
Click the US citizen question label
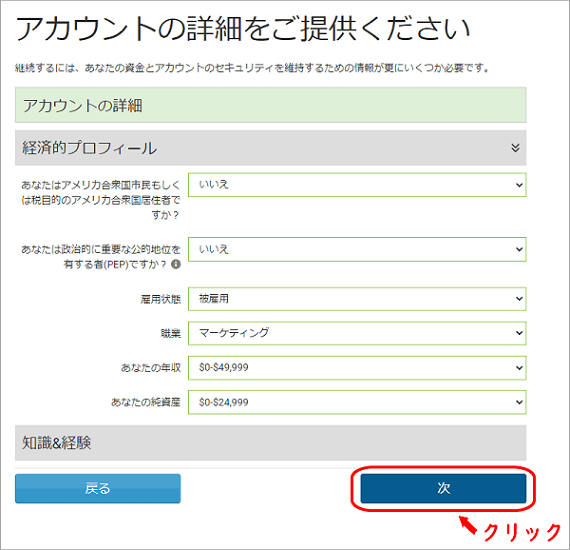[101, 200]
